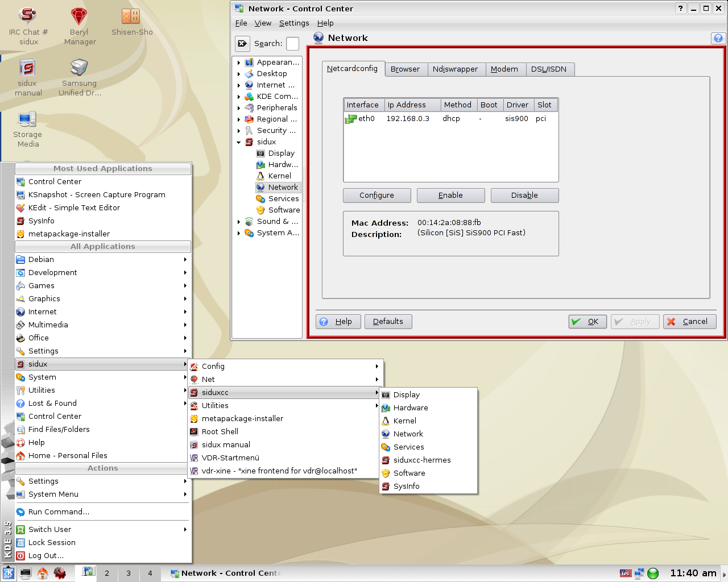Click the home folder icon in the taskbar
This screenshot has height=582, width=728.
click(43, 573)
